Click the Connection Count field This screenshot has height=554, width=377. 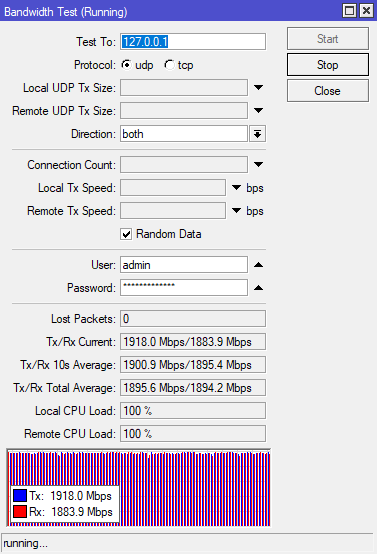point(184,165)
